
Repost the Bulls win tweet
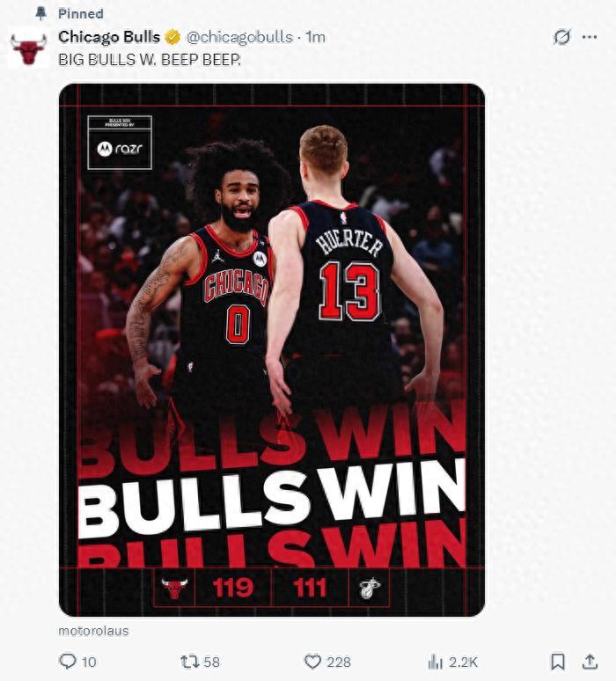(190, 662)
